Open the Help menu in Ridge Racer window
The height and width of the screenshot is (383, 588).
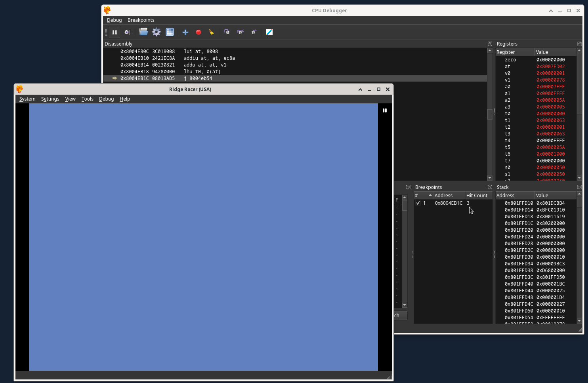click(x=125, y=99)
